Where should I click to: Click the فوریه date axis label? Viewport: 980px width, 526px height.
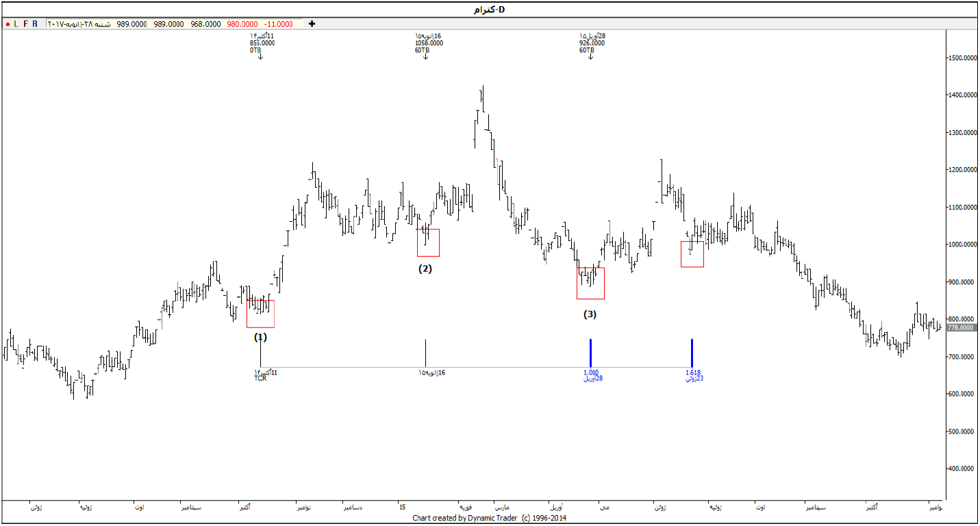(x=465, y=508)
